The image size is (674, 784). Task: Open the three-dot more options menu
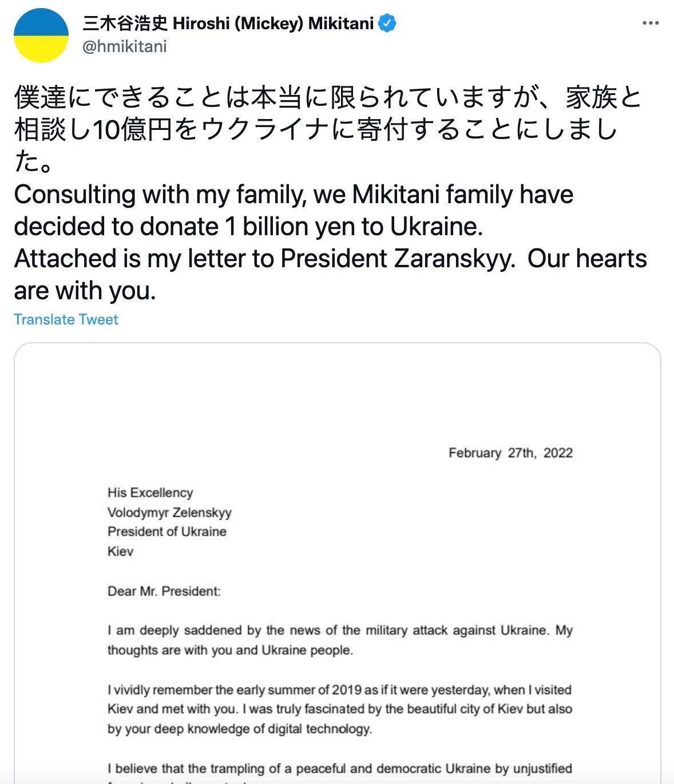[x=651, y=23]
